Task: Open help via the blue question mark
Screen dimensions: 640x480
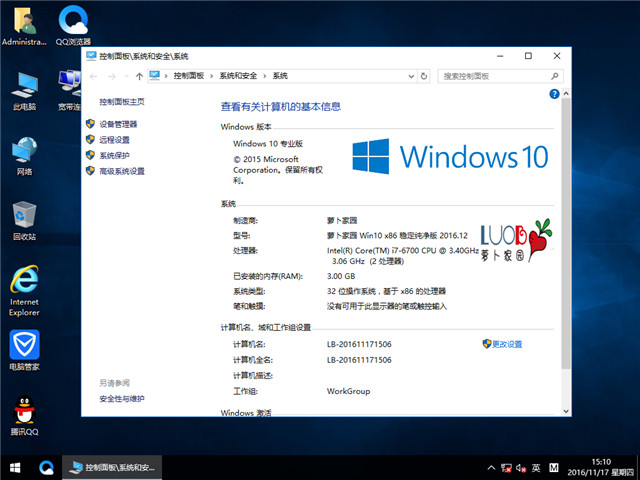Action: coord(554,94)
